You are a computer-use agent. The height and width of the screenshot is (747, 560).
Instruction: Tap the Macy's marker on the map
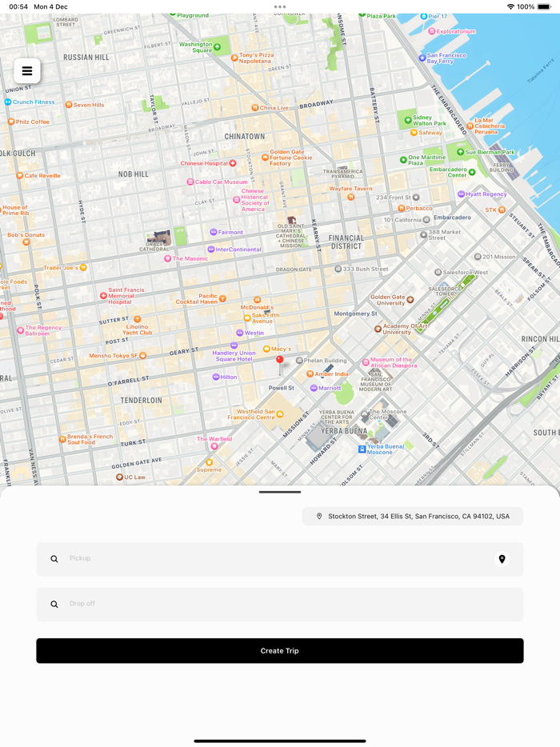(x=267, y=350)
